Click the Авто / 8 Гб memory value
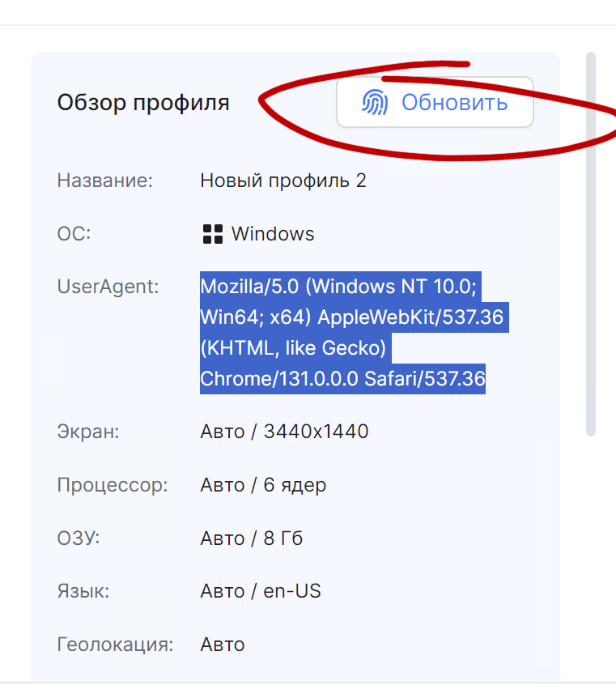 (252, 538)
